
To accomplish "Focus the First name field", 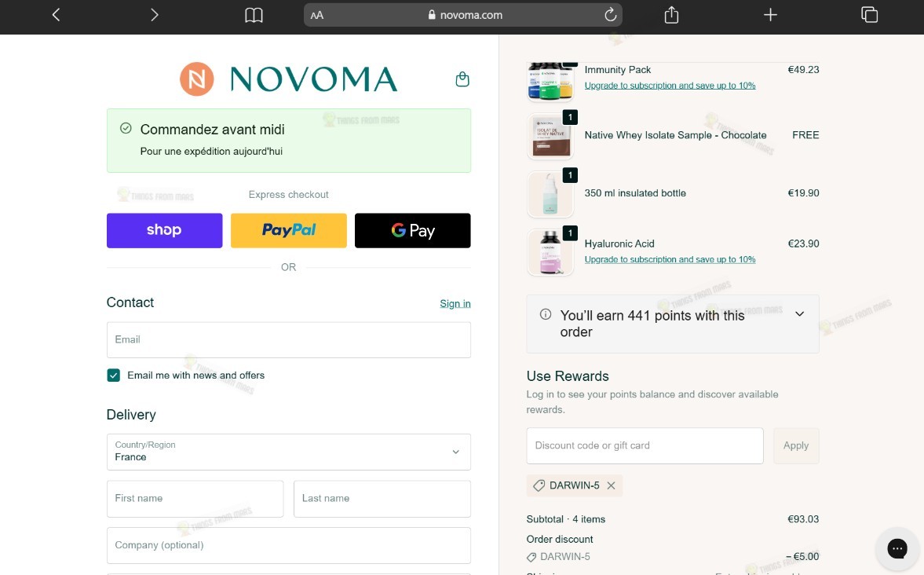I will click(195, 498).
